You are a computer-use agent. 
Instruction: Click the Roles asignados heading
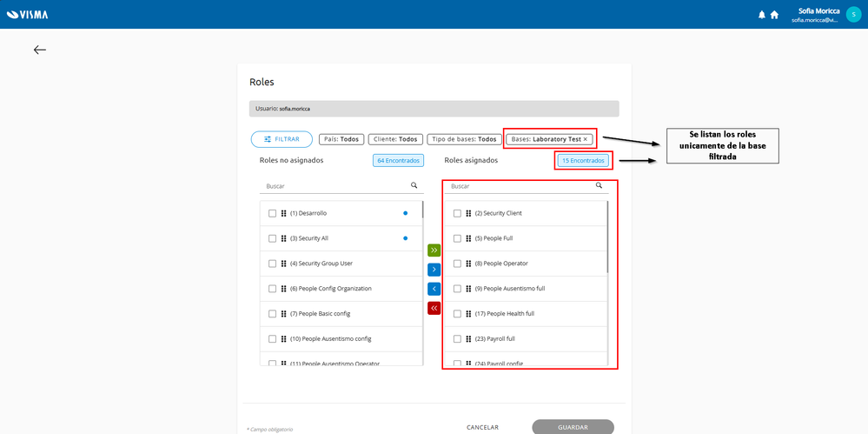pos(471,160)
